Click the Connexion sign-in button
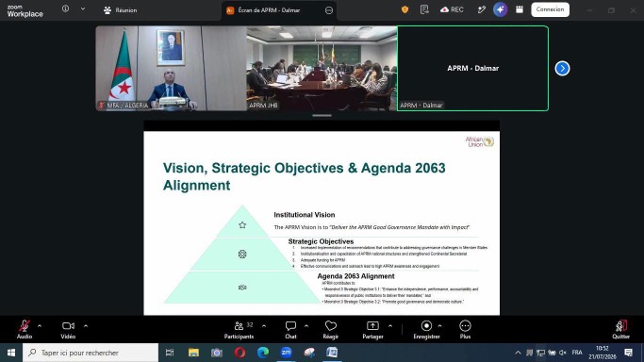The image size is (644, 362). (x=550, y=9)
